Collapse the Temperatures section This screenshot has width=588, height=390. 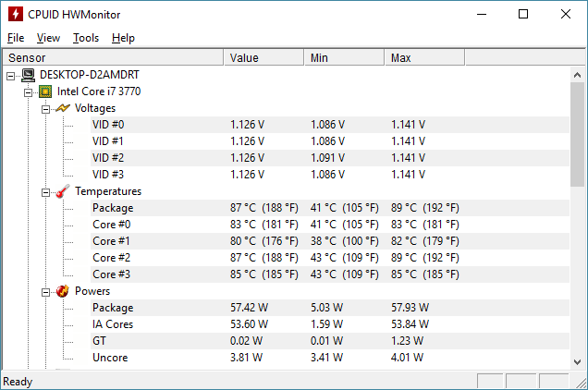(x=45, y=193)
